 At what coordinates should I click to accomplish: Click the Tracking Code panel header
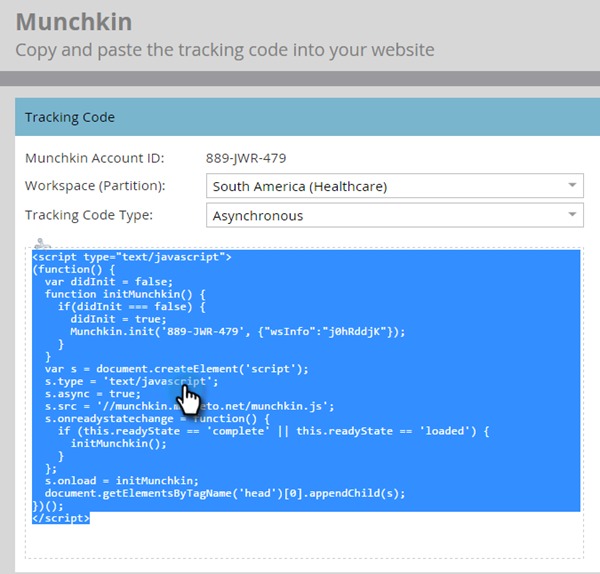tap(307, 117)
